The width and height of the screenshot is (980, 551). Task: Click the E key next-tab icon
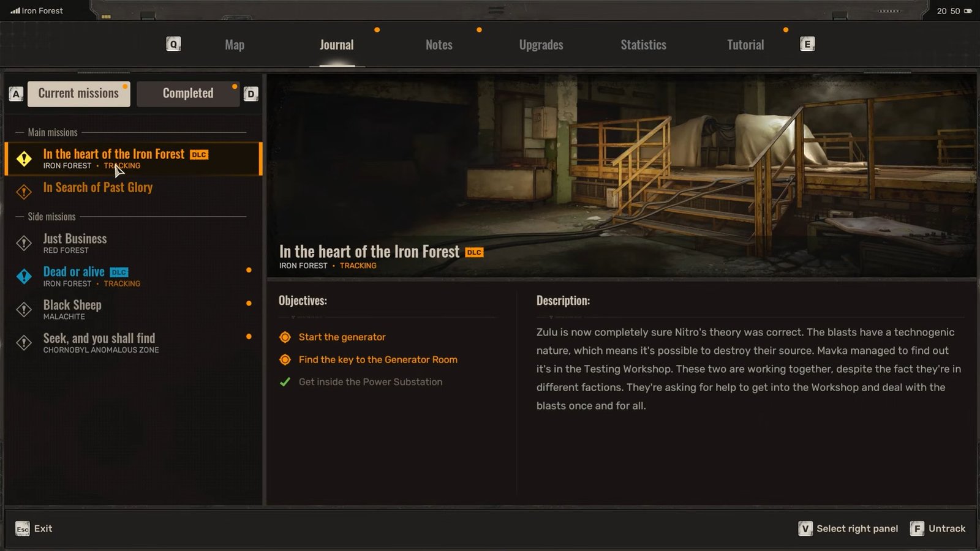coord(807,44)
